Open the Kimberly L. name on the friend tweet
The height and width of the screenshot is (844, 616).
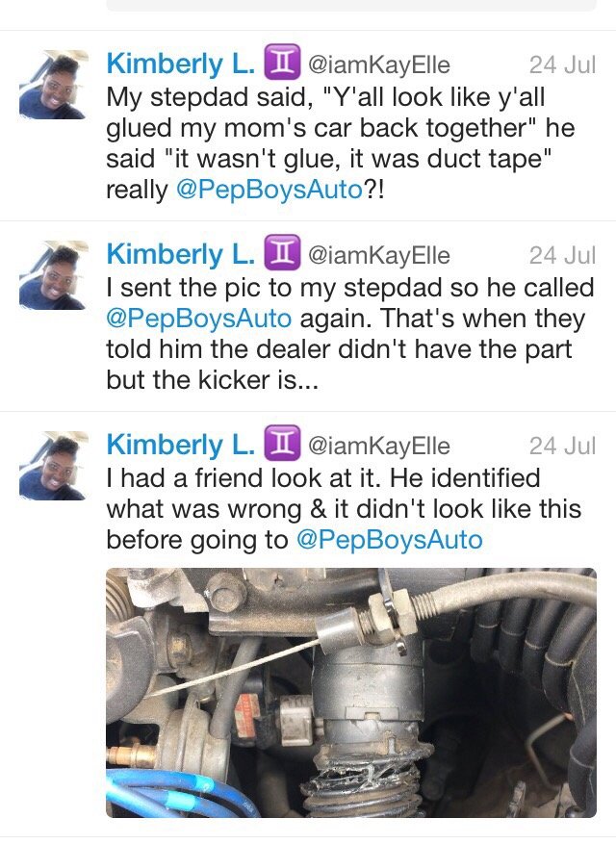pyautogui.click(x=181, y=446)
